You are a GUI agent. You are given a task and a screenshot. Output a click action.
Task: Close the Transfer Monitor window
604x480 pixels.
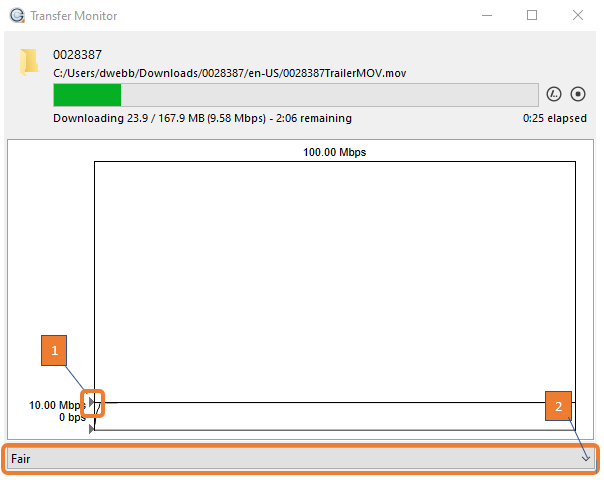[578, 15]
